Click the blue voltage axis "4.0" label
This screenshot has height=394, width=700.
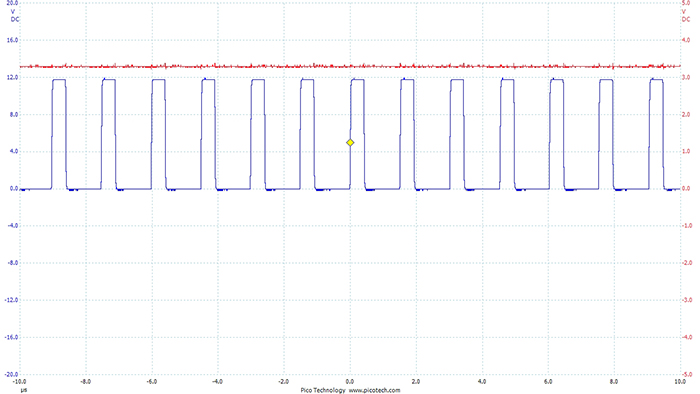[14, 151]
